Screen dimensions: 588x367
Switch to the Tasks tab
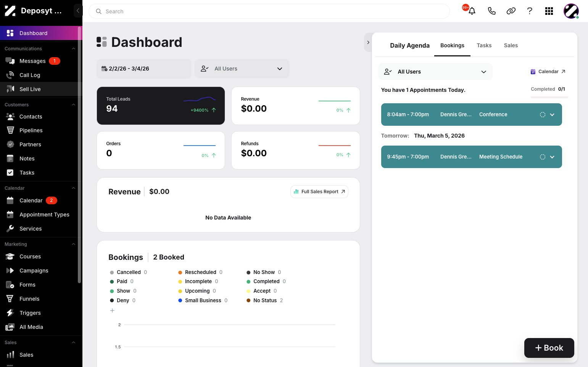tap(484, 45)
